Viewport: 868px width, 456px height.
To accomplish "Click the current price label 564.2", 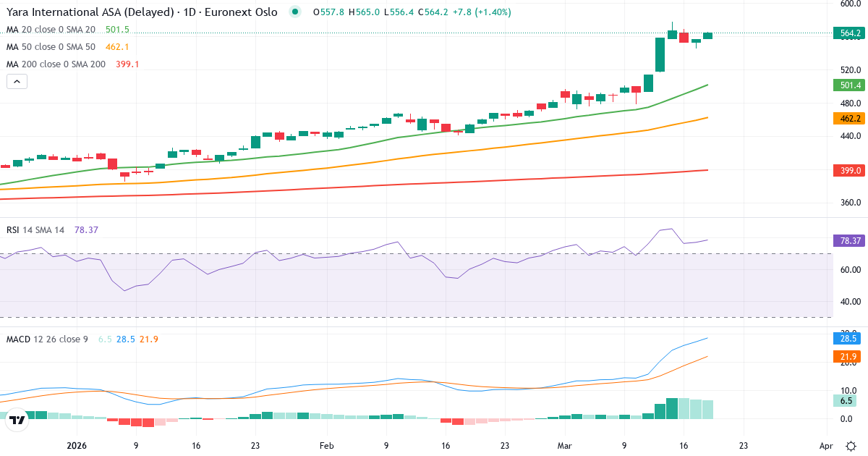I will point(846,33).
